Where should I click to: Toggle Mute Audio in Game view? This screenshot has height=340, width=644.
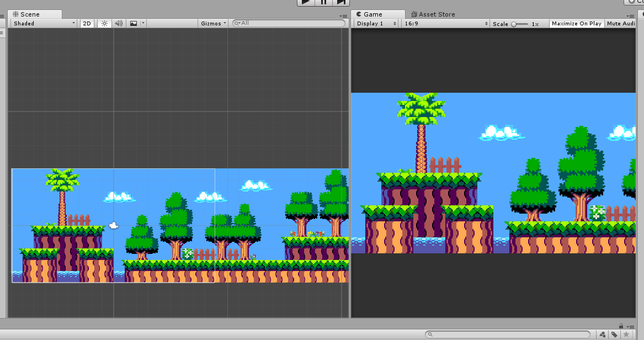tap(621, 23)
